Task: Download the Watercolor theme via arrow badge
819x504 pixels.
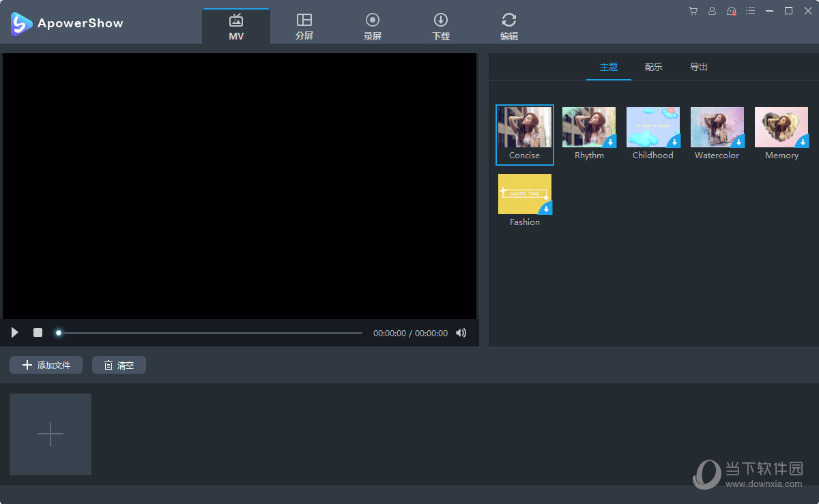Action: (x=738, y=142)
